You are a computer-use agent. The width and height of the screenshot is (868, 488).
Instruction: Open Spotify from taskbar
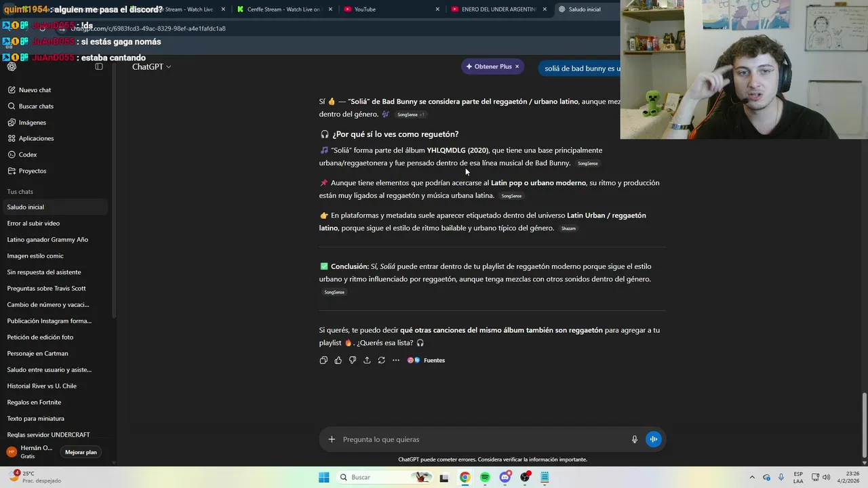[x=485, y=477]
